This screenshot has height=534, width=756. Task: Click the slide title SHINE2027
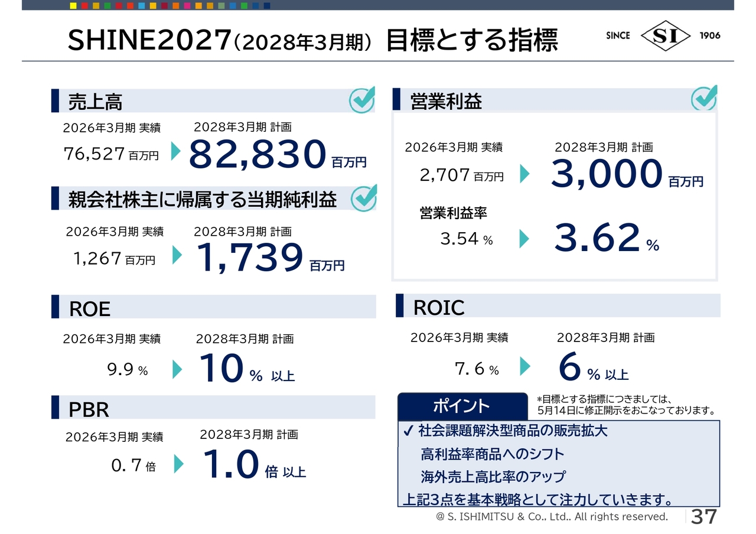point(149,41)
